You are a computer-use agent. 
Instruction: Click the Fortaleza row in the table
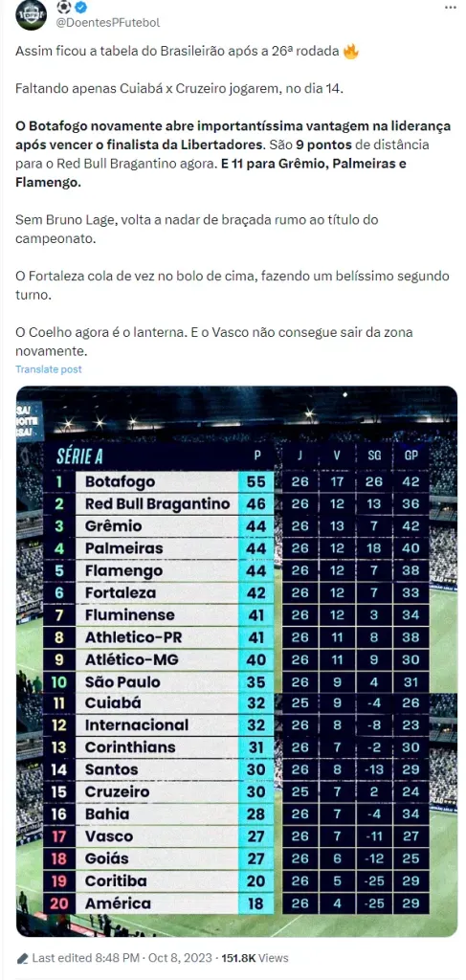click(236, 592)
